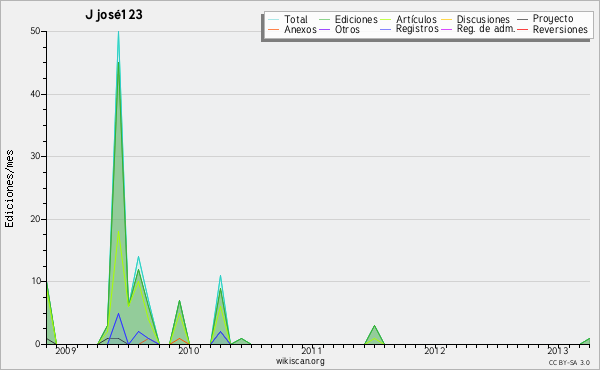Click the y-axis value 10
600x370 pixels.
click(36, 281)
